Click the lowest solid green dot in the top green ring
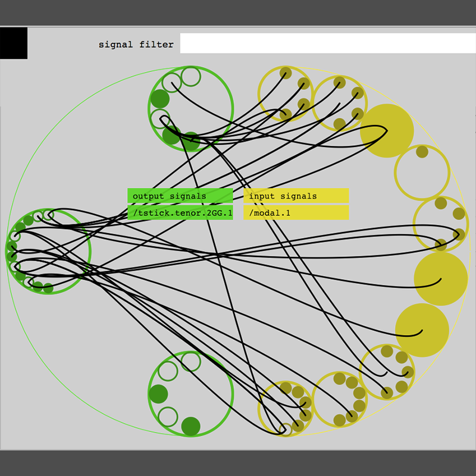The height and width of the screenshot is (476, 476). (x=190, y=141)
